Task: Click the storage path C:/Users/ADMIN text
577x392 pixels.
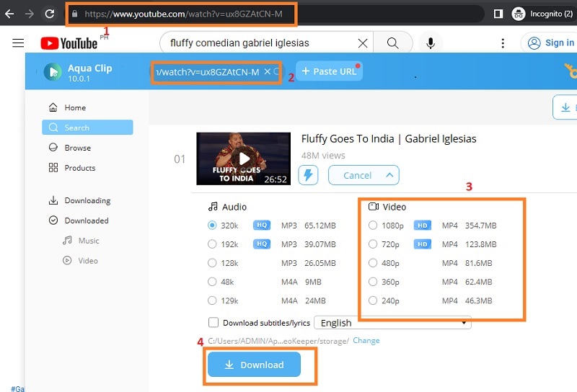Action: point(278,341)
